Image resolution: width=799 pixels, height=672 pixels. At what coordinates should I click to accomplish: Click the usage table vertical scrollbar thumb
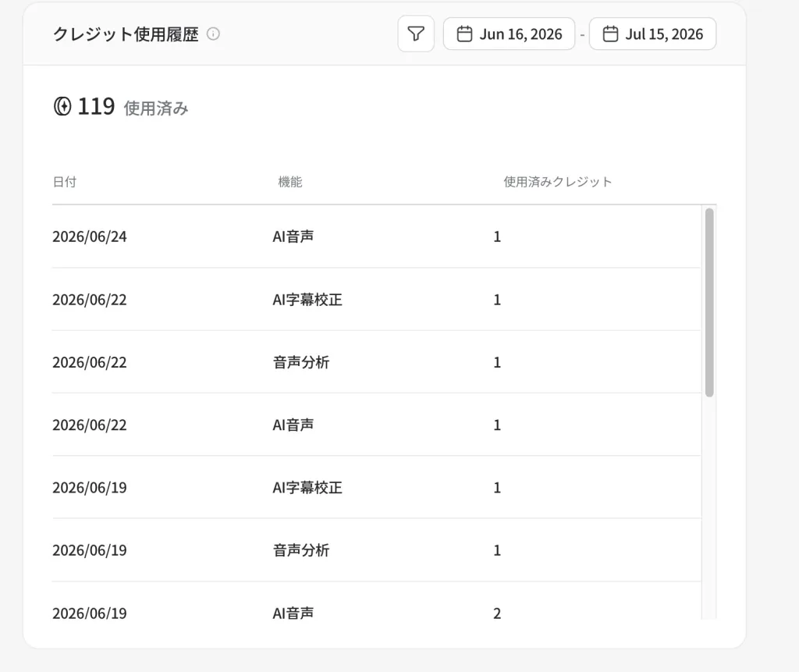point(709,302)
